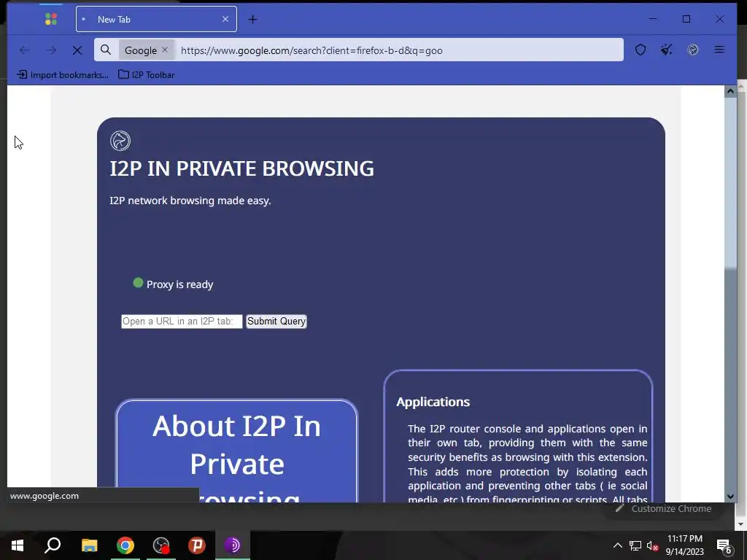Close the New Tab tab
Viewport: 747px width, 560px height.
[225, 19]
